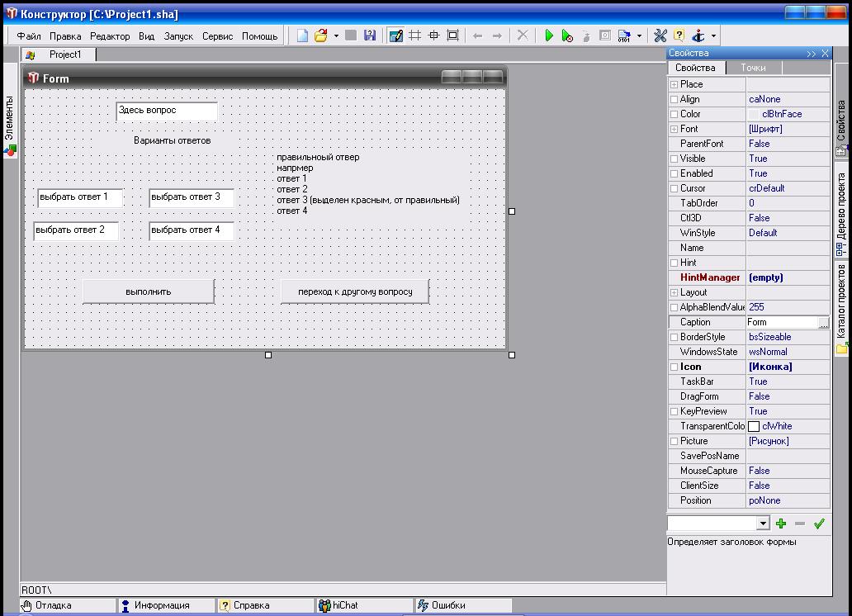Check the Enabled property checkbox

[674, 173]
